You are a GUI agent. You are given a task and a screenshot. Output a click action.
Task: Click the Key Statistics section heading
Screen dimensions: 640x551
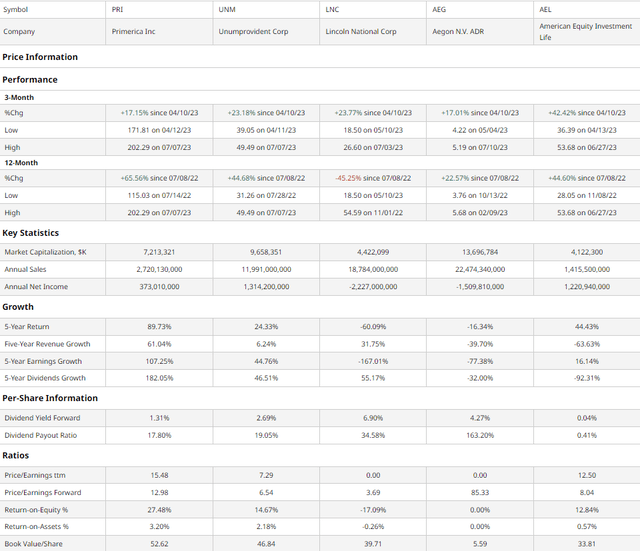pos(31,233)
